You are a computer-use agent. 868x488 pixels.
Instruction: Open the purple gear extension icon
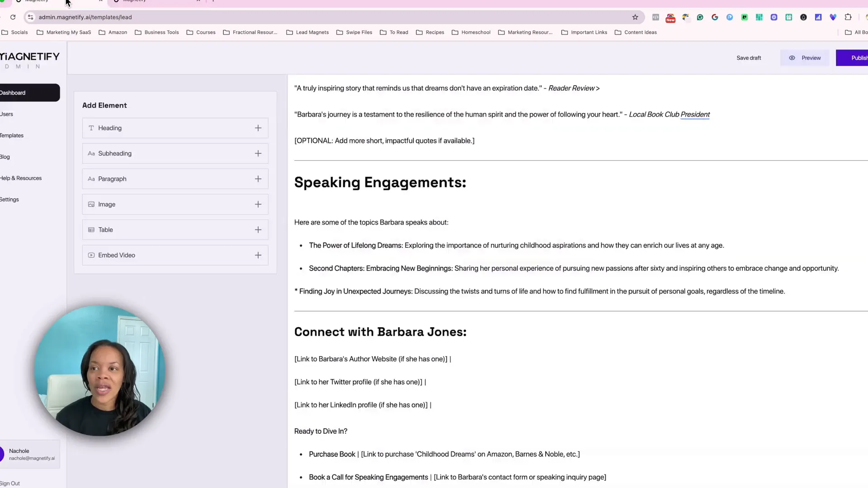(774, 17)
